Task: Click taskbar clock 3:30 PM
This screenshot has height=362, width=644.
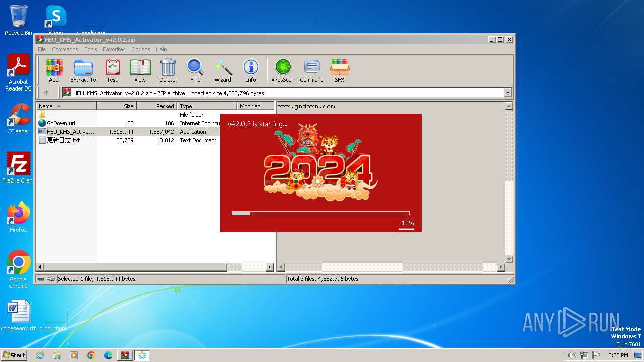Action: pyautogui.click(x=618, y=355)
